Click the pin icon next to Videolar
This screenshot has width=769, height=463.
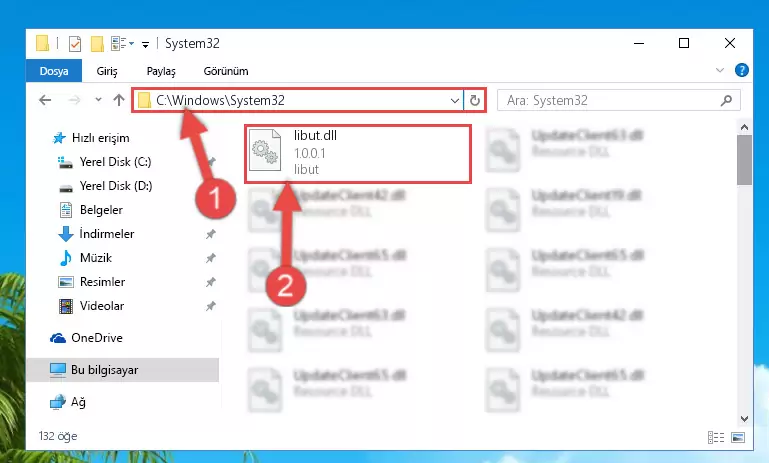click(x=210, y=306)
